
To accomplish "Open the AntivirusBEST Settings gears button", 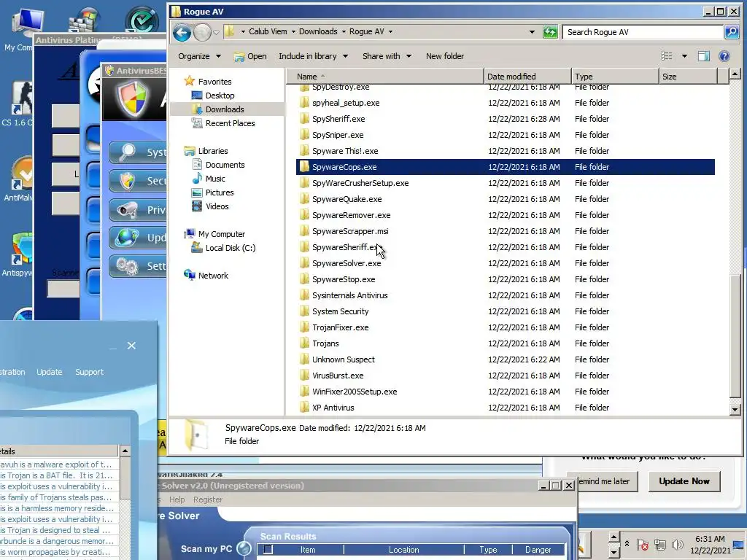I will tap(138, 265).
